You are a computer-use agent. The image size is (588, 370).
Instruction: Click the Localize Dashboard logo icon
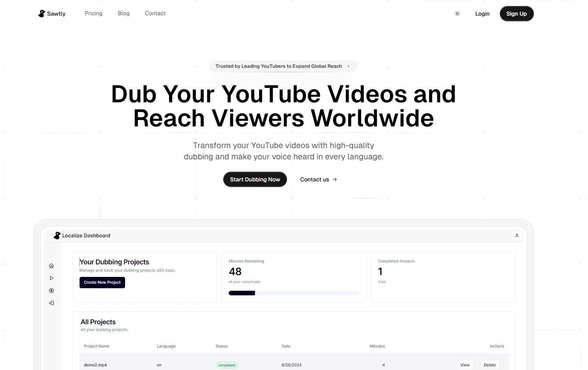click(57, 236)
